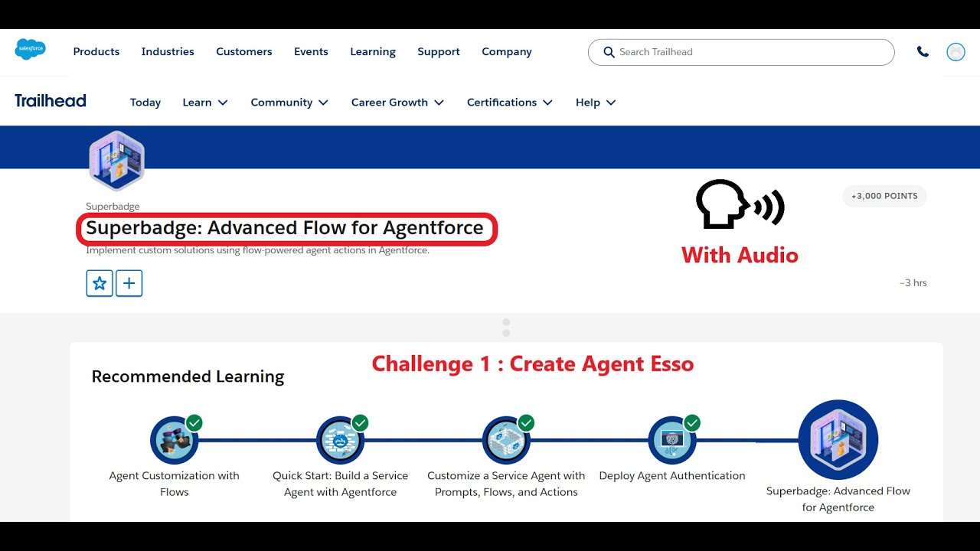
Task: Click the phone contact icon
Action: (923, 52)
